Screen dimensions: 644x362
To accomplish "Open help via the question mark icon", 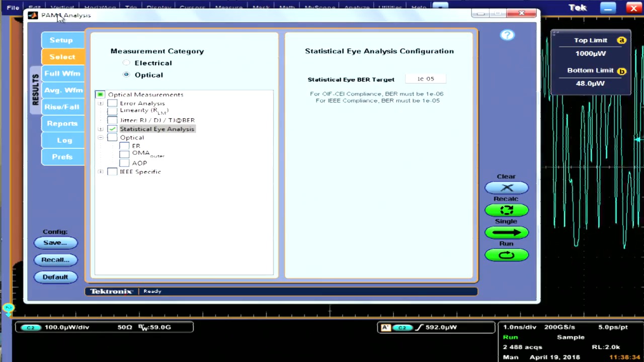I will 507,34.
